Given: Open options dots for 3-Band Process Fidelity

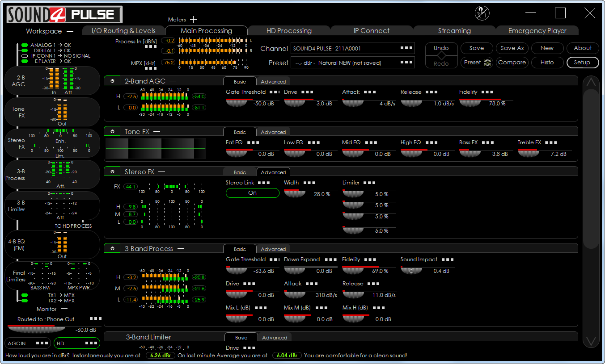Looking at the screenshot, I should pos(371,259).
